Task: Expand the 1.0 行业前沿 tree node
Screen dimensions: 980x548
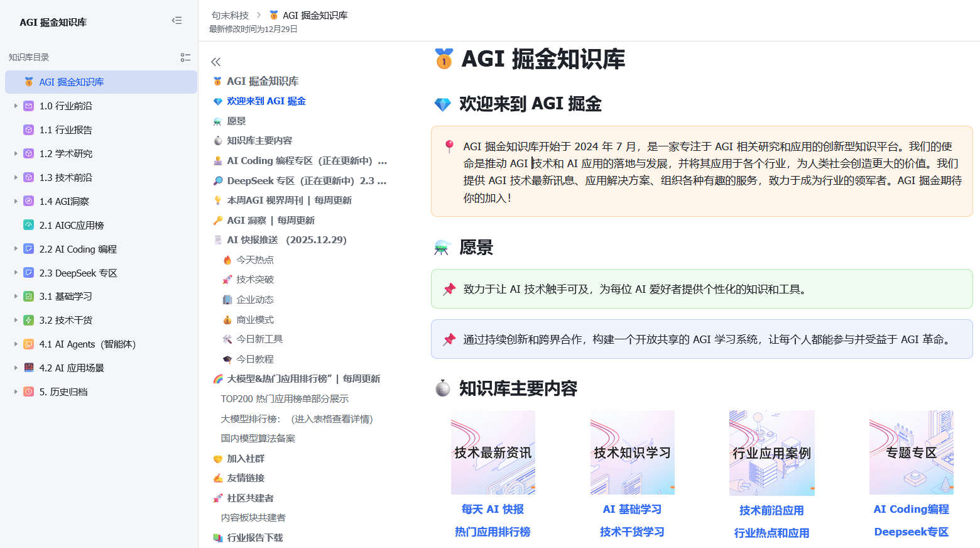Action: (x=16, y=106)
